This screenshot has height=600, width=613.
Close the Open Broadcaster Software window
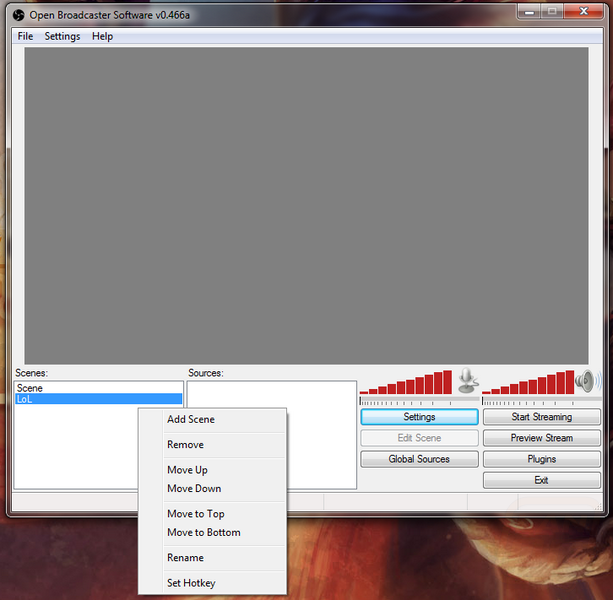(583, 12)
